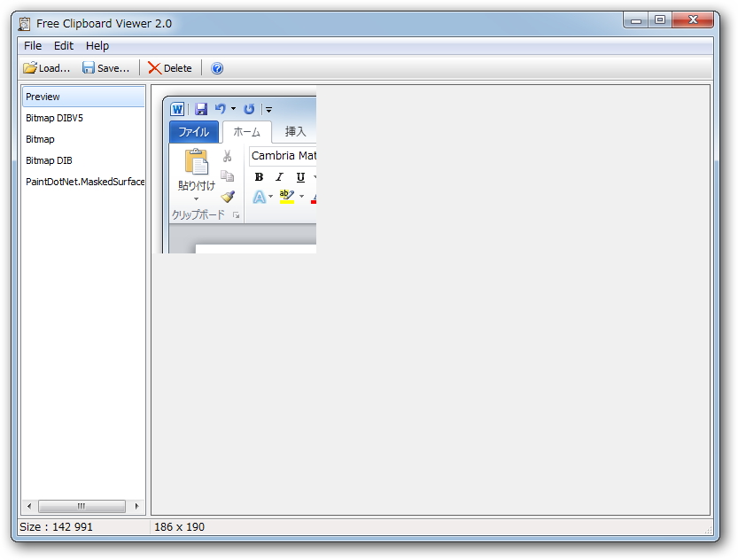Open the Help menu
738x560 pixels.
coord(97,46)
